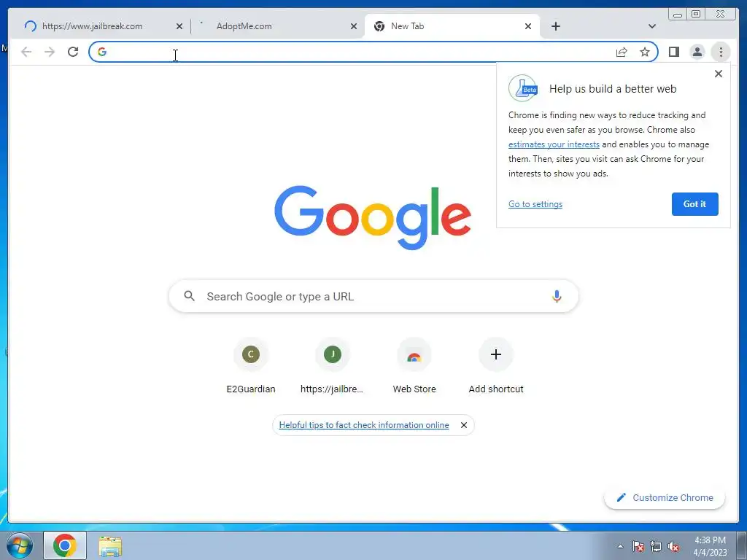
Task: Open the clock showing 4:38 PM
Action: (710, 546)
